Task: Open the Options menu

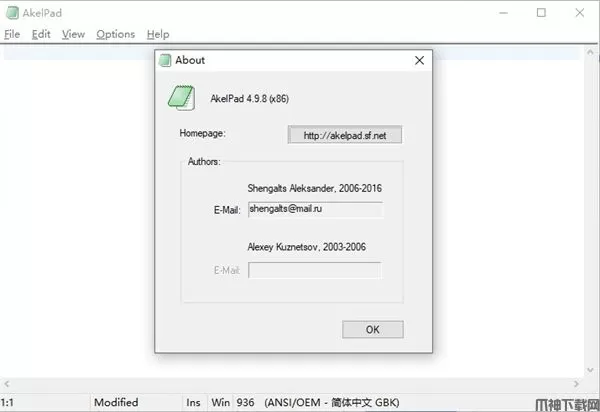Action: click(x=116, y=34)
